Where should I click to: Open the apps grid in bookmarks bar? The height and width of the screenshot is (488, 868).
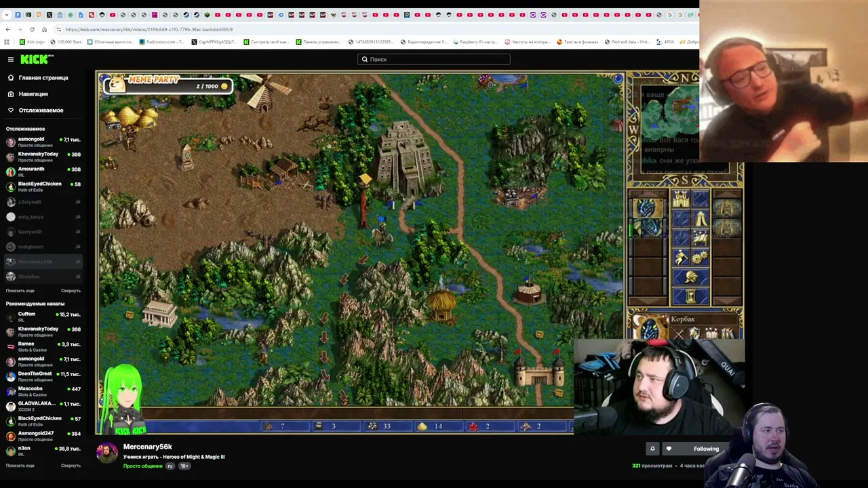coord(7,42)
